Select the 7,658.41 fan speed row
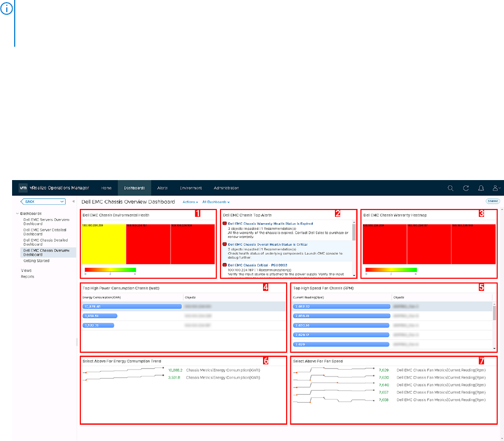 click(x=392, y=316)
